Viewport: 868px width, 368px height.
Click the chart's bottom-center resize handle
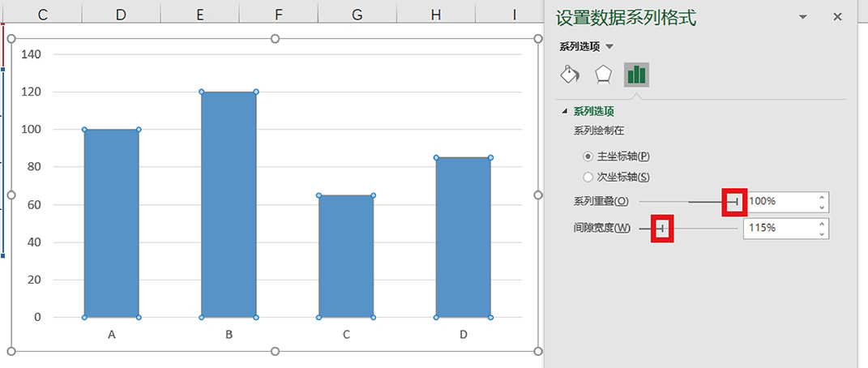click(275, 352)
